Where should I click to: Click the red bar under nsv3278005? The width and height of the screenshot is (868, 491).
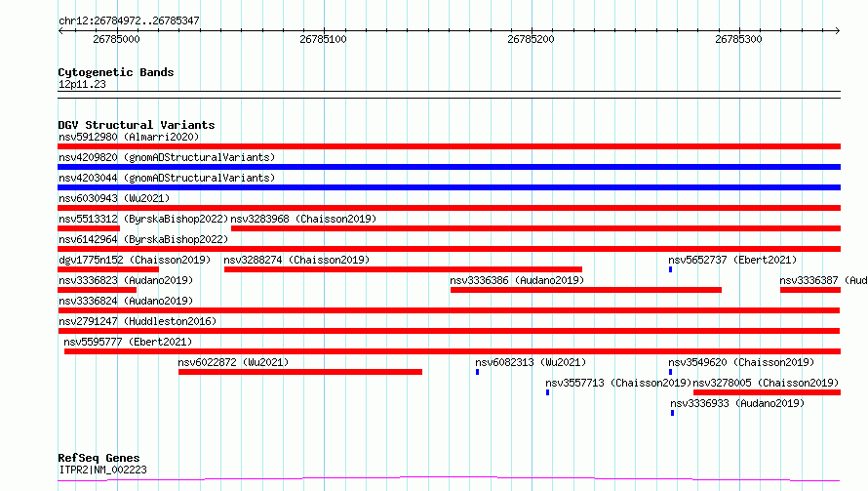point(768,392)
